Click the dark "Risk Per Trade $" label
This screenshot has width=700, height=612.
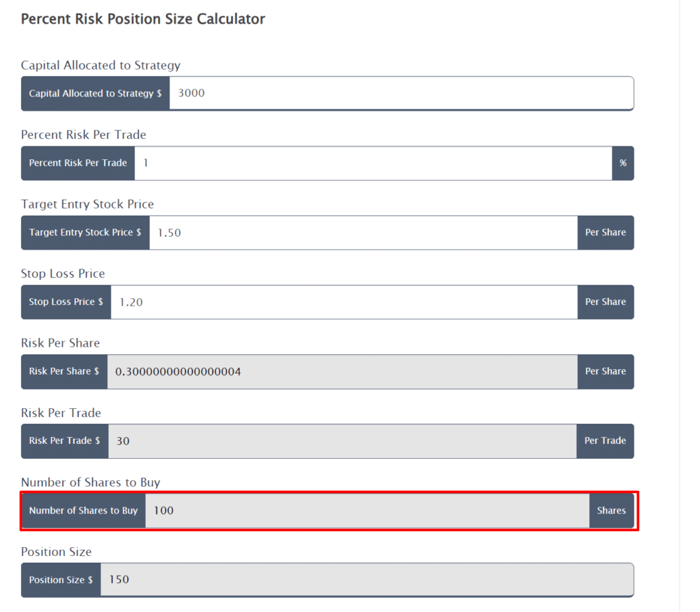click(x=64, y=441)
